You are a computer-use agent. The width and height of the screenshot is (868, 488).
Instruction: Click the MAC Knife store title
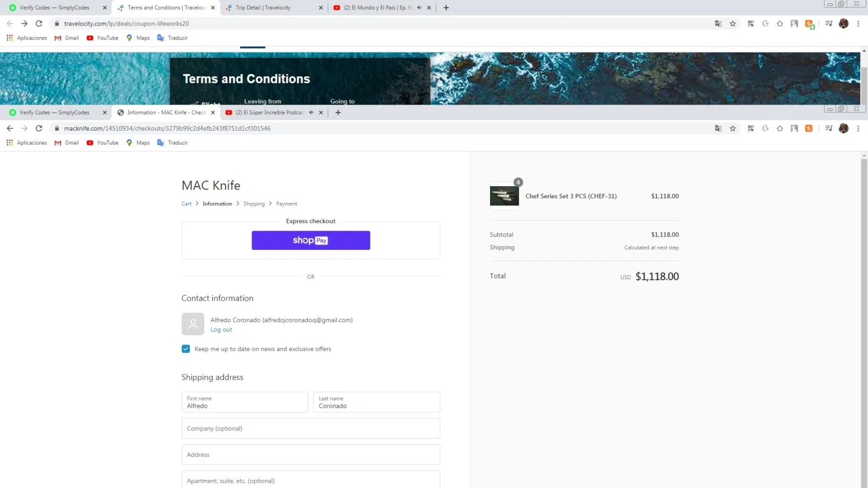pos(211,186)
